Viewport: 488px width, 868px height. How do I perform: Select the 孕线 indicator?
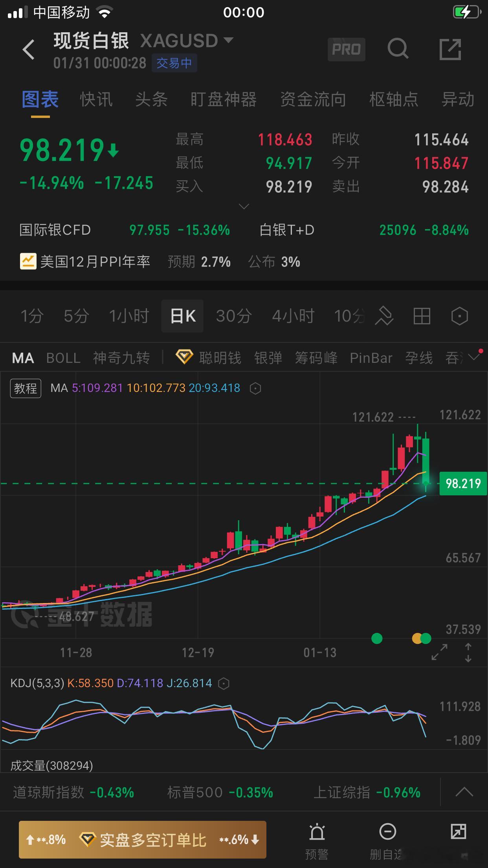(x=419, y=358)
